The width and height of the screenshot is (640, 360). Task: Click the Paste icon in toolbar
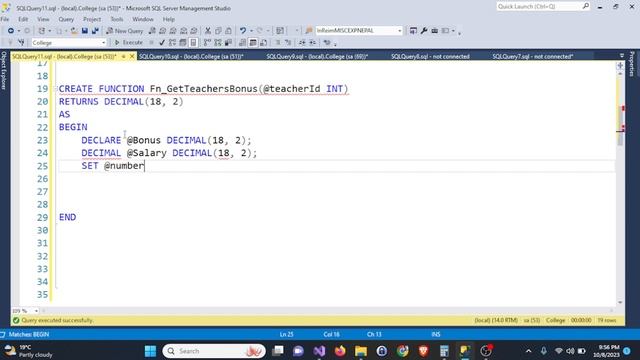point(229,31)
